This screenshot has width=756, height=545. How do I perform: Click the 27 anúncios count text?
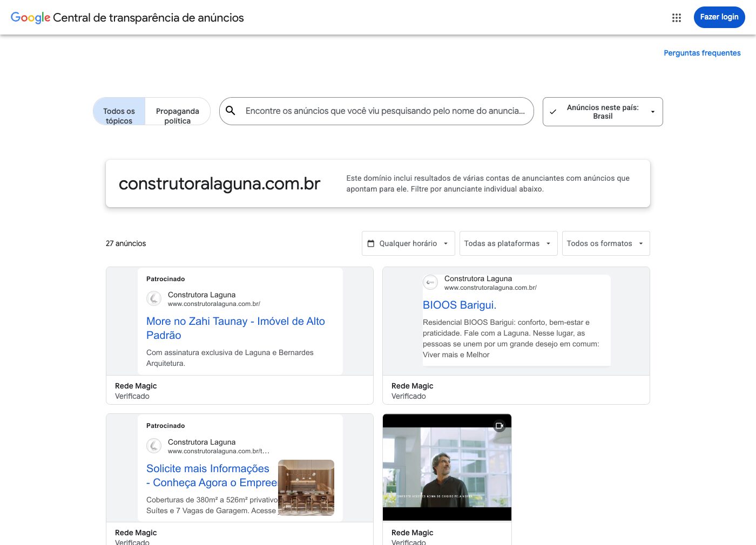(126, 243)
